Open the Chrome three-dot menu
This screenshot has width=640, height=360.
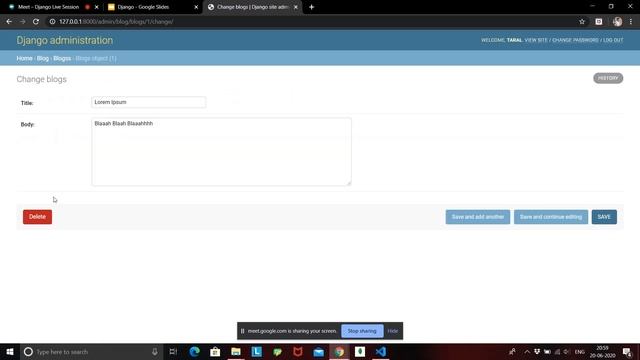(x=631, y=22)
